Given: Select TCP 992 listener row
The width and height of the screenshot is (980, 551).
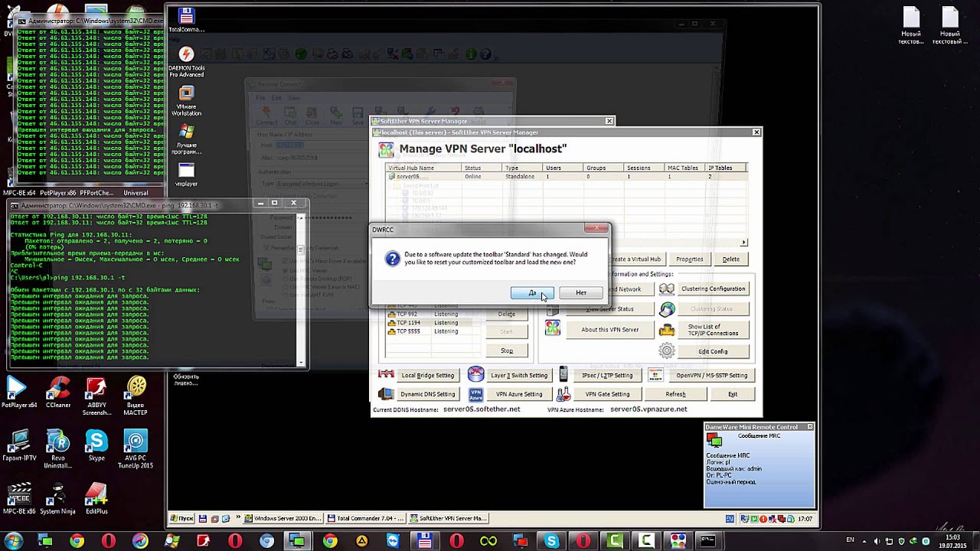Looking at the screenshot, I should point(434,315).
